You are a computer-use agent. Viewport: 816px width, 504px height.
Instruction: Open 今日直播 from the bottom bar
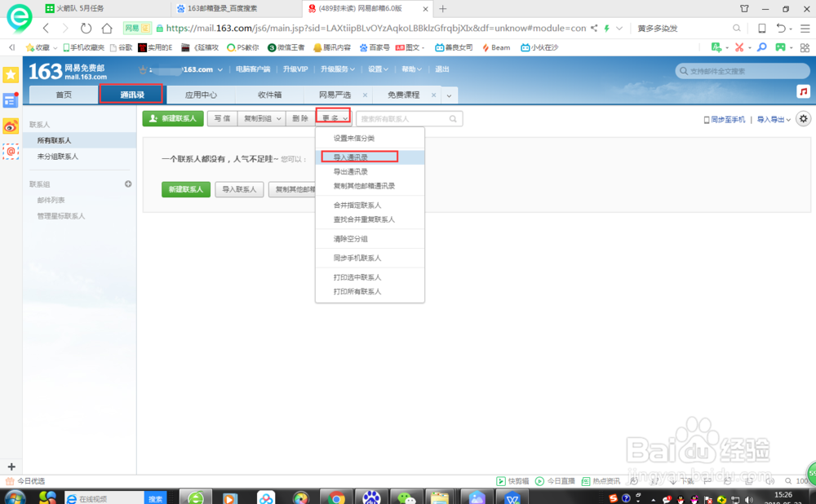[557, 480]
